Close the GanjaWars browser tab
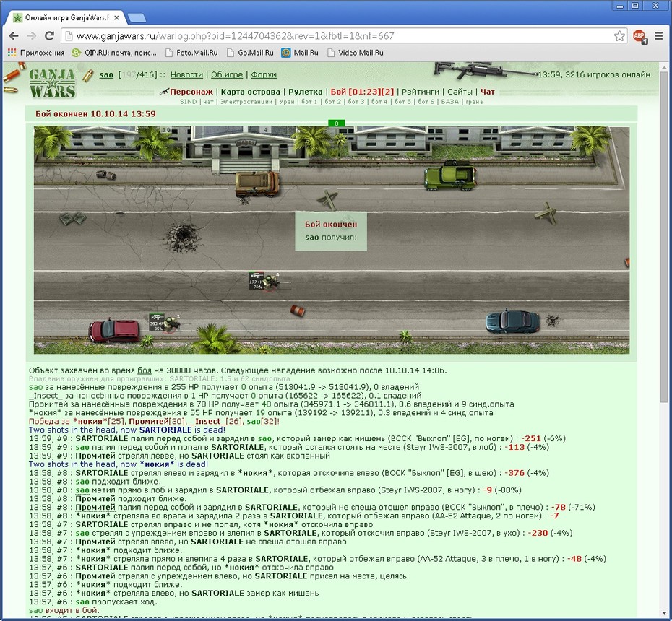The width and height of the screenshot is (672, 621). 117,18
